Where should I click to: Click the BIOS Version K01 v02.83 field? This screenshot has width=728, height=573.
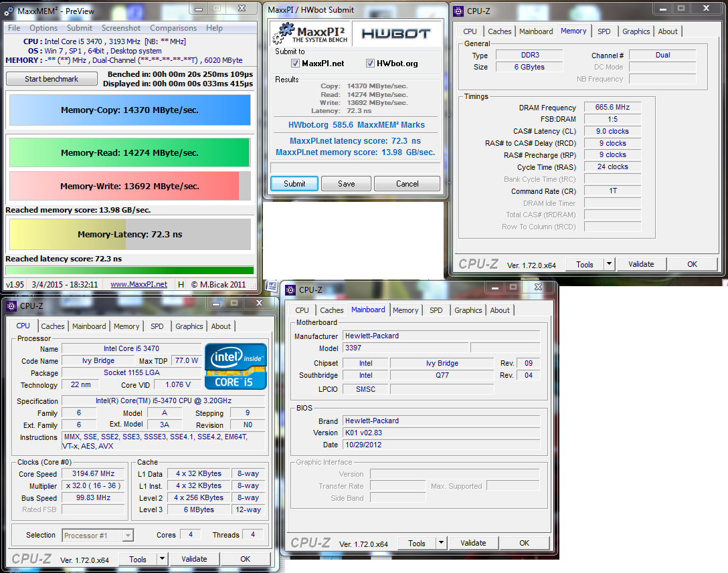pos(442,433)
